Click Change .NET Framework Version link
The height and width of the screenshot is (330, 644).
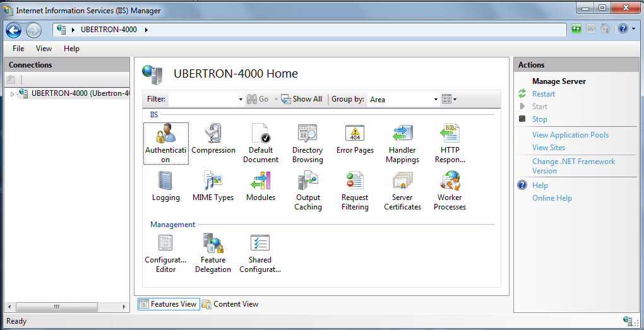(573, 166)
